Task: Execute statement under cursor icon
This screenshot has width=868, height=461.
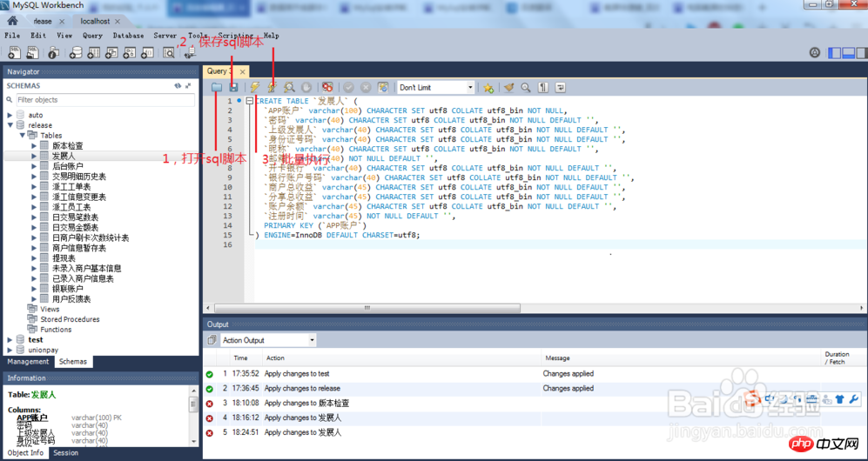Action: pyautogui.click(x=272, y=87)
